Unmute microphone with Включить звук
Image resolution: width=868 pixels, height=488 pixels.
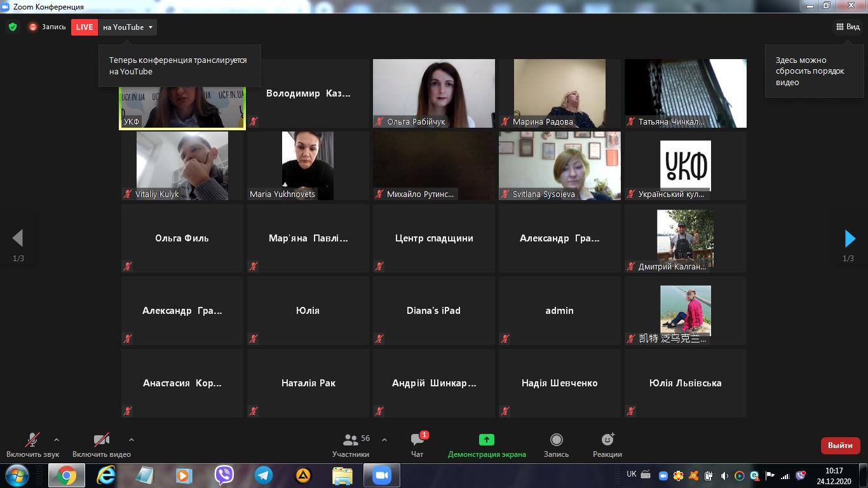click(32, 440)
